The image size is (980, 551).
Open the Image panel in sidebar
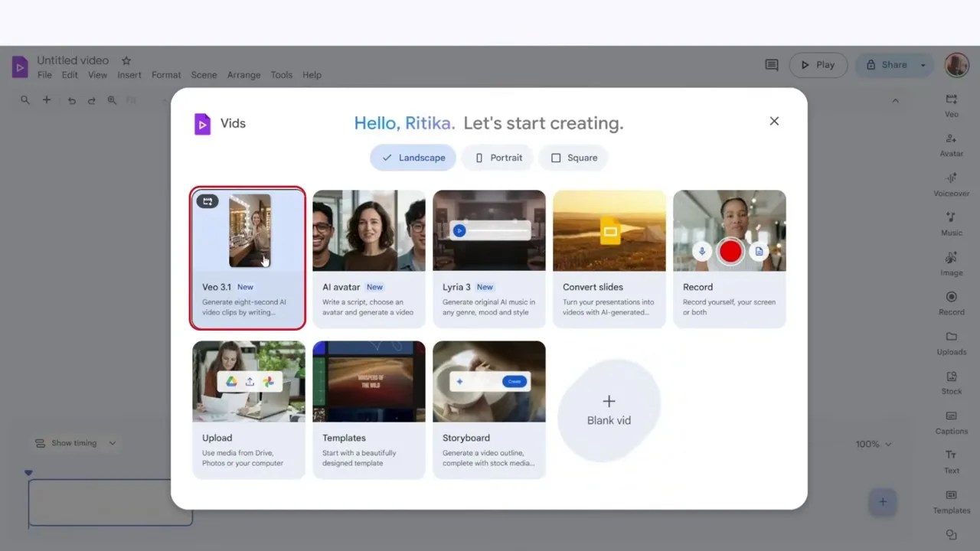(x=952, y=264)
